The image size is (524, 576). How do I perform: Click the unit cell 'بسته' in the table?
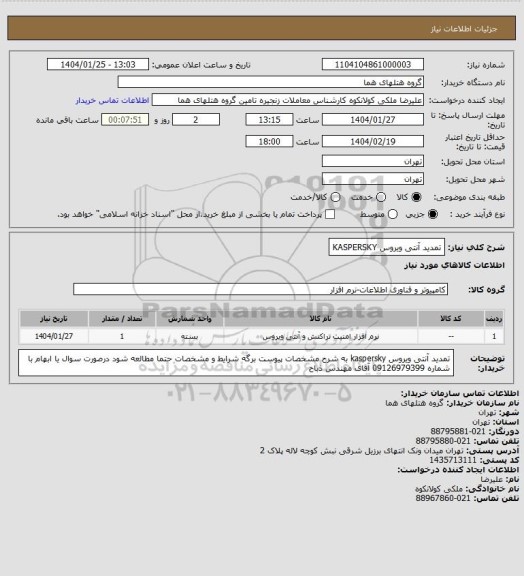click(190, 336)
